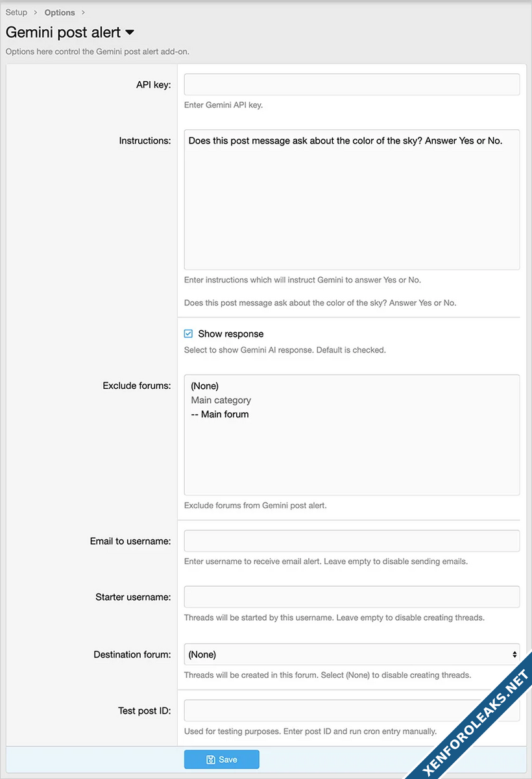Click the Destination forum select arrows
532x779 pixels.
pyautogui.click(x=514, y=654)
